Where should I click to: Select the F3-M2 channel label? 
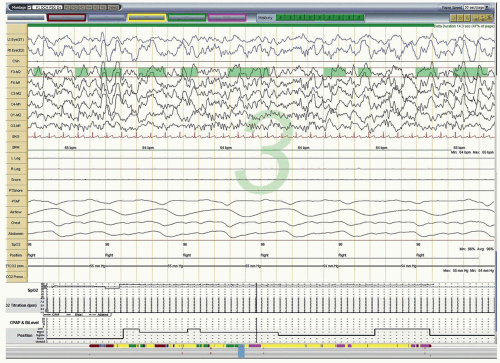click(16, 72)
